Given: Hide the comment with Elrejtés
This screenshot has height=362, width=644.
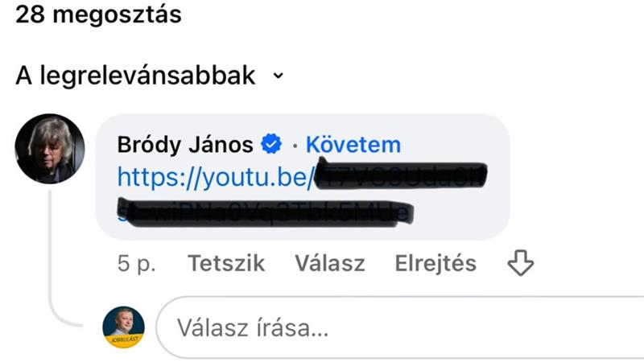Looking at the screenshot, I should click(x=436, y=263).
